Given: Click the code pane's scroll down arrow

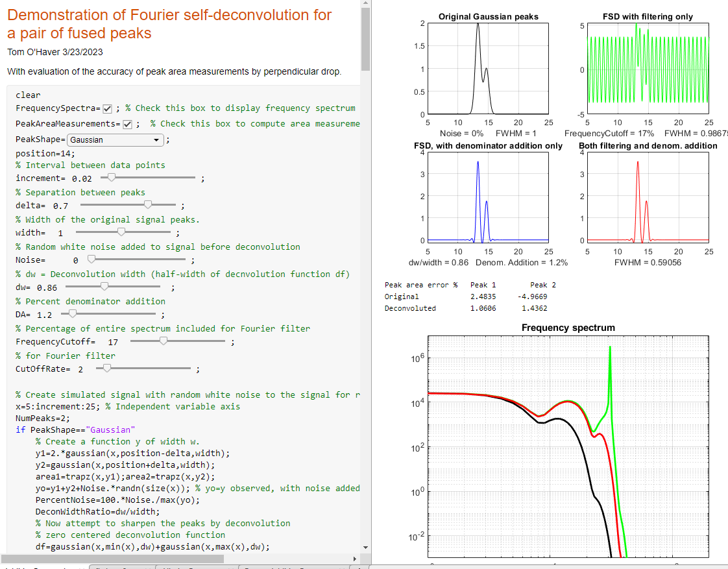Looking at the screenshot, I should pyautogui.click(x=365, y=546).
